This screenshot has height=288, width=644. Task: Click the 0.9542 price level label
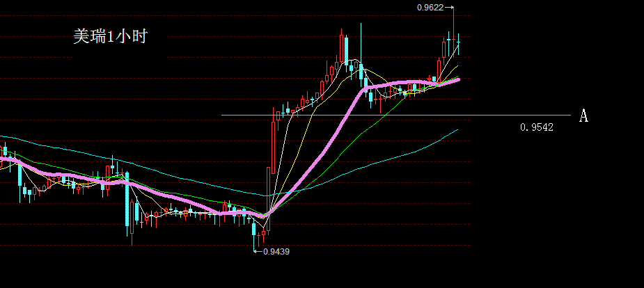(536, 127)
